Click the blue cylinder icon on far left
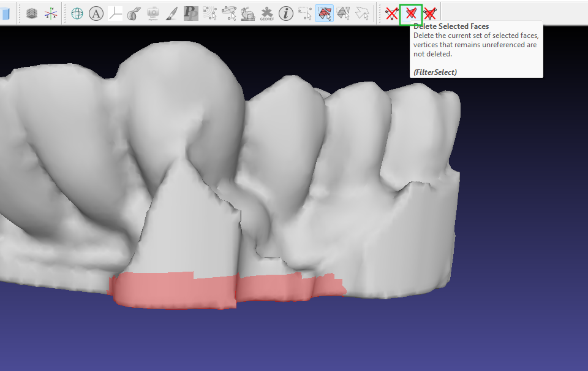 6,12
